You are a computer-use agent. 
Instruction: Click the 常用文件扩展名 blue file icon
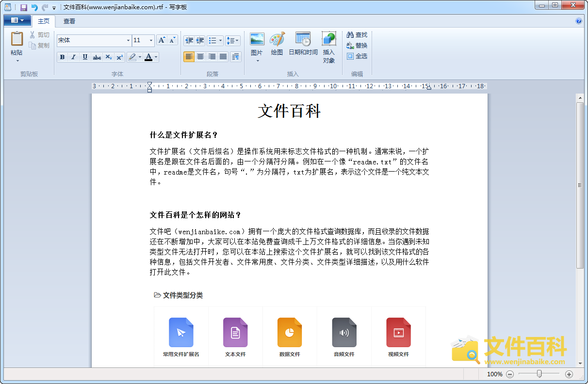[x=181, y=333]
